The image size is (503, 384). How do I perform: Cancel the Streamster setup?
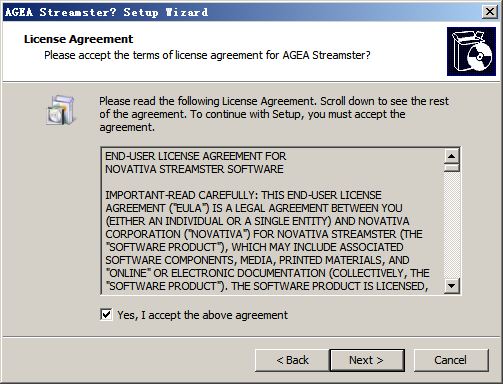451,360
